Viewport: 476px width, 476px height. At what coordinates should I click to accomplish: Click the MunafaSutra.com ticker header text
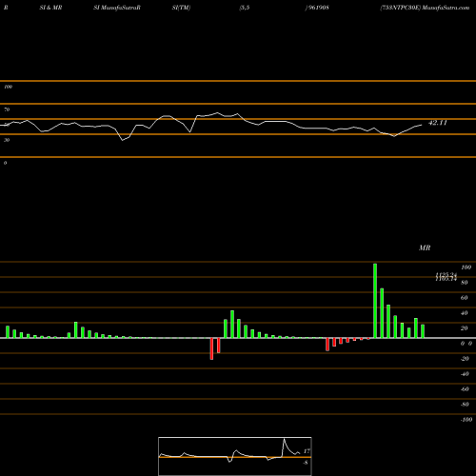(425, 8)
